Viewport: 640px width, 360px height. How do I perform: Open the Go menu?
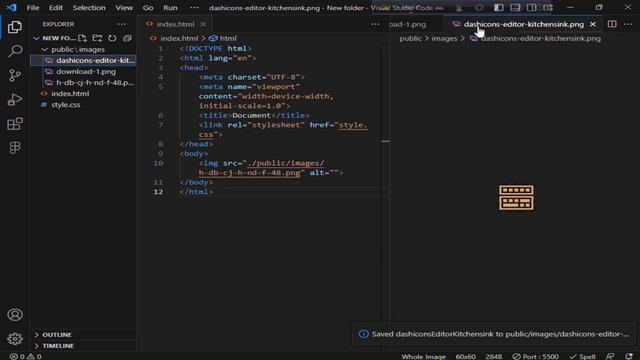[x=148, y=7]
